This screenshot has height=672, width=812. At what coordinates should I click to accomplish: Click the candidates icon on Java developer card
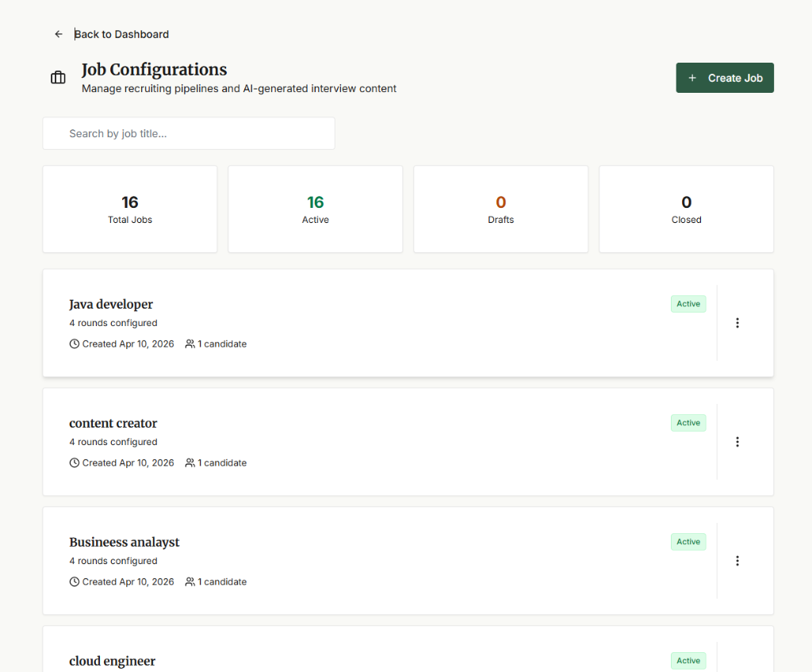(190, 344)
